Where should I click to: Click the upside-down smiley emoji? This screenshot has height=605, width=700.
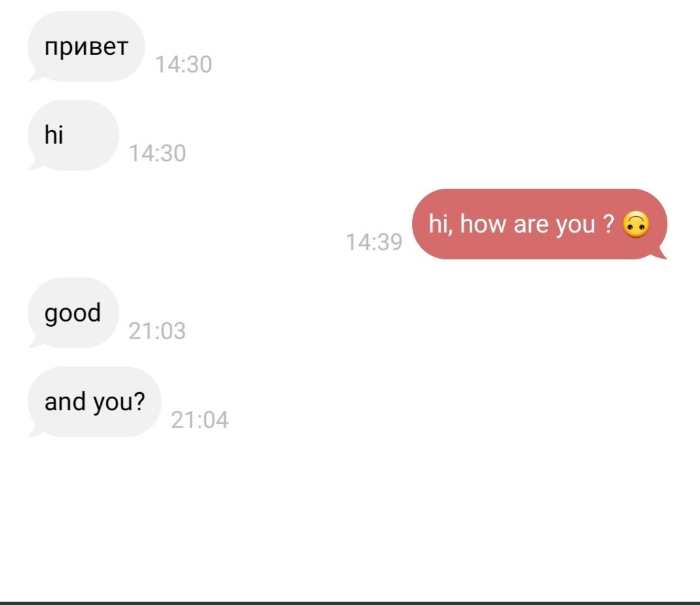tap(636, 224)
